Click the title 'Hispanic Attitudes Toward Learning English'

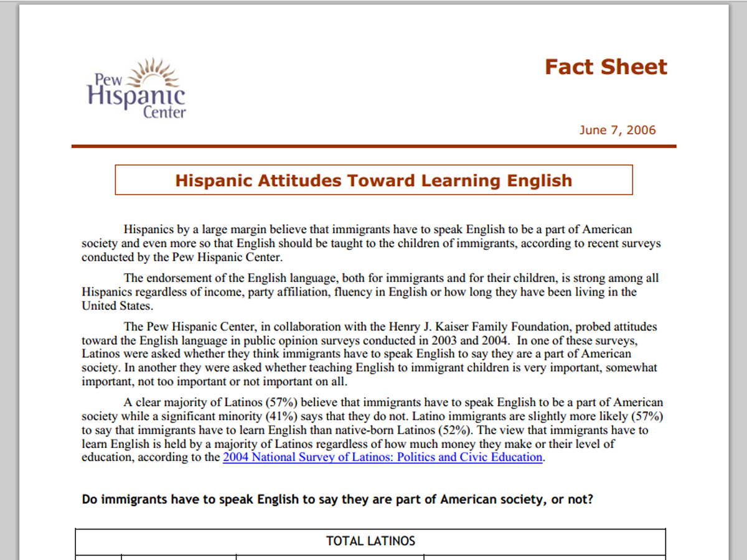coord(374,180)
